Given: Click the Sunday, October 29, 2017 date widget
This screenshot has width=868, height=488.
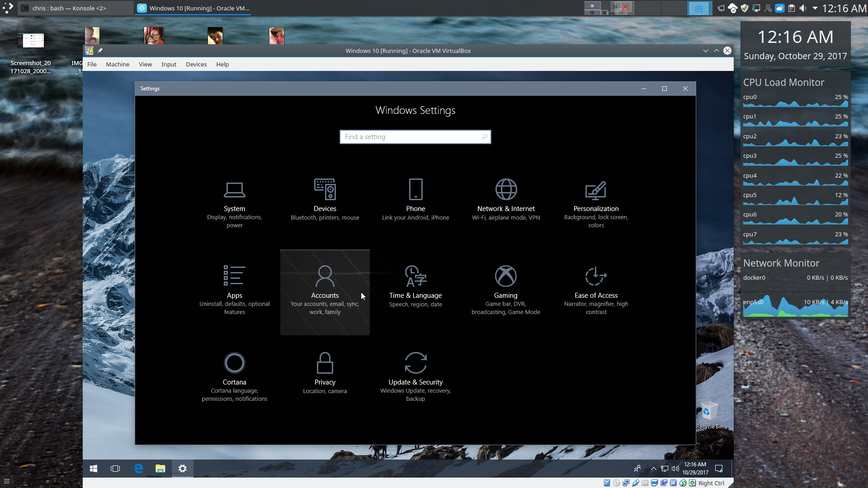Looking at the screenshot, I should coord(795,56).
